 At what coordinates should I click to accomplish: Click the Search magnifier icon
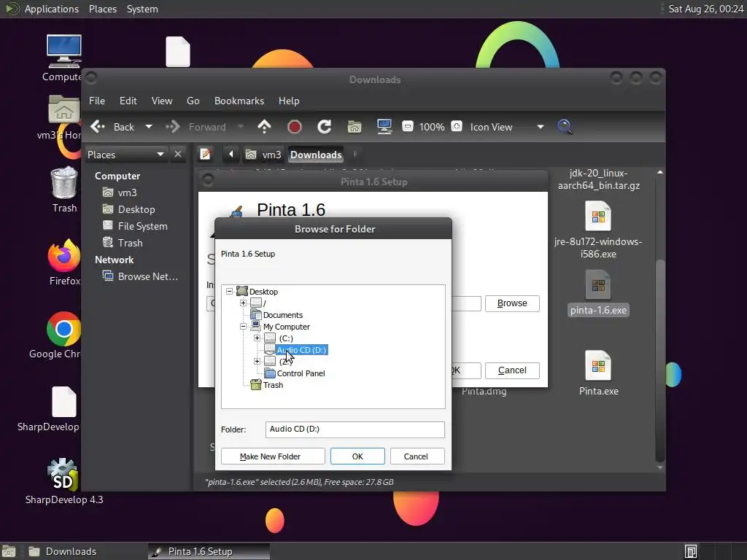565,127
